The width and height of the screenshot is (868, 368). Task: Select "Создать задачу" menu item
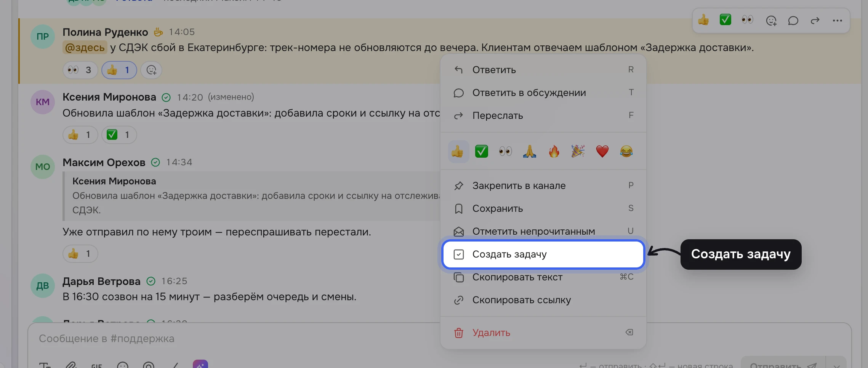(x=543, y=254)
